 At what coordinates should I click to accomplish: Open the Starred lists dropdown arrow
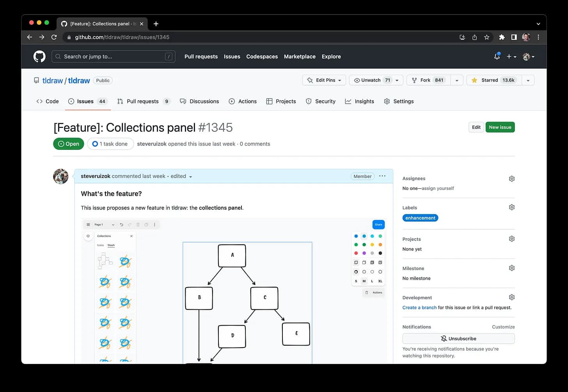[528, 80]
